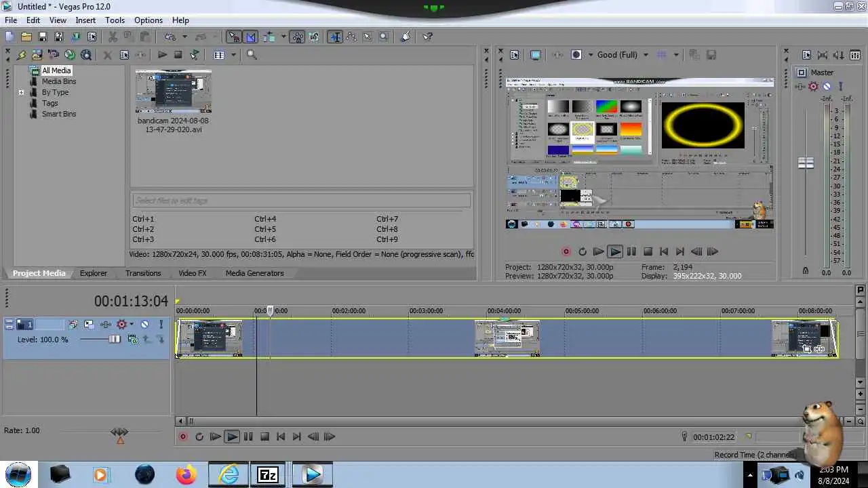Mute track 1 with the circle-slash icon
Screen dimensions: 868x488
coord(144,324)
